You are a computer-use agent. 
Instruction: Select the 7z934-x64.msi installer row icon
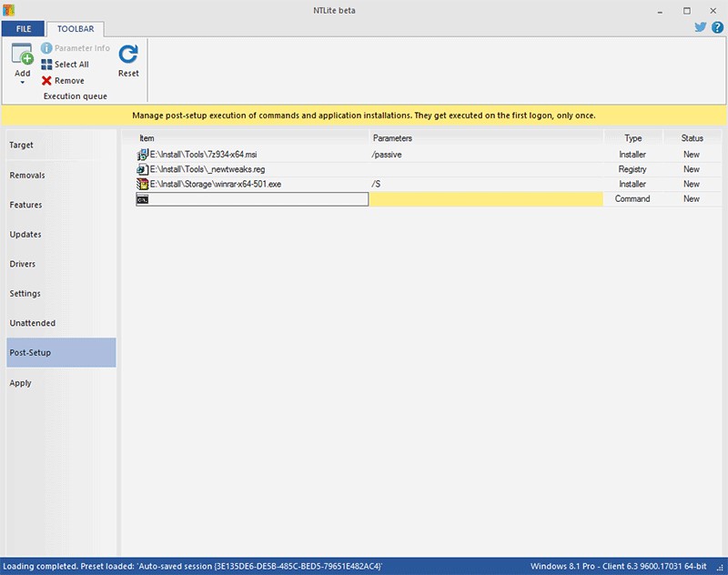142,155
